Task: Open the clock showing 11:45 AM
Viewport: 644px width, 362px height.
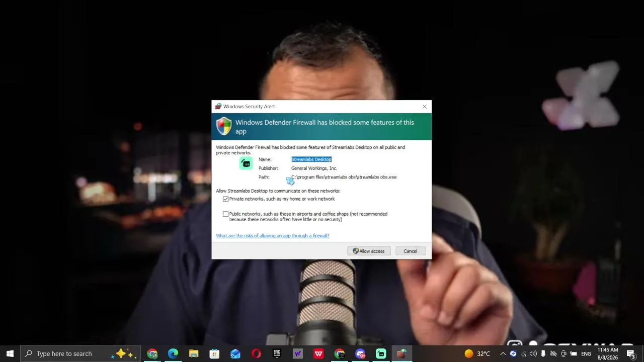Action: click(608, 353)
